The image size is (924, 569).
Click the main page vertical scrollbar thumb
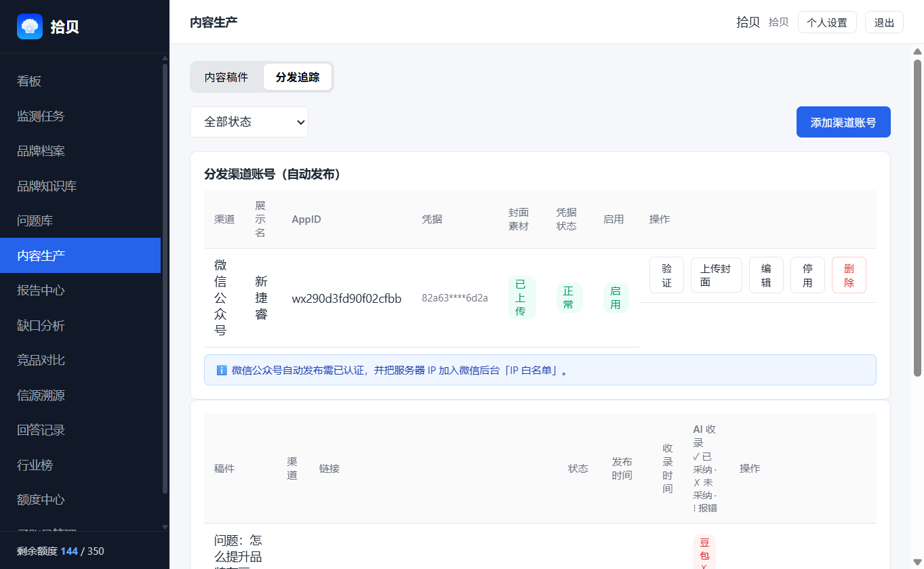918,218
